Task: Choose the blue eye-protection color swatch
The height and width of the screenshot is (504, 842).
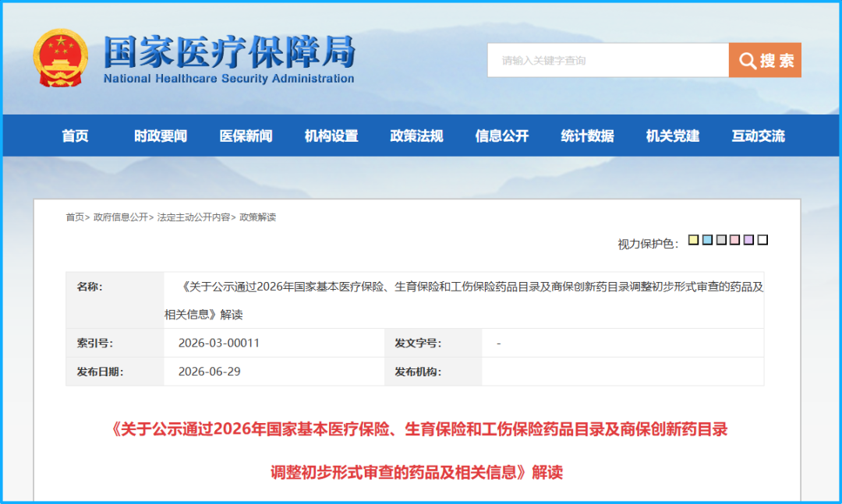Action: point(708,240)
